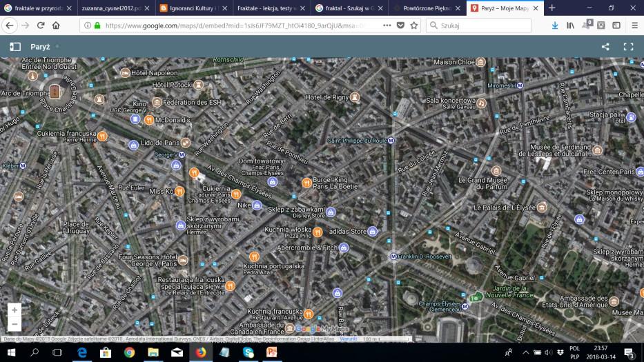Click the Saint-Philippe-du-Roule metro marker
Image resolution: width=644 pixels, height=362 pixels.
tap(391, 141)
